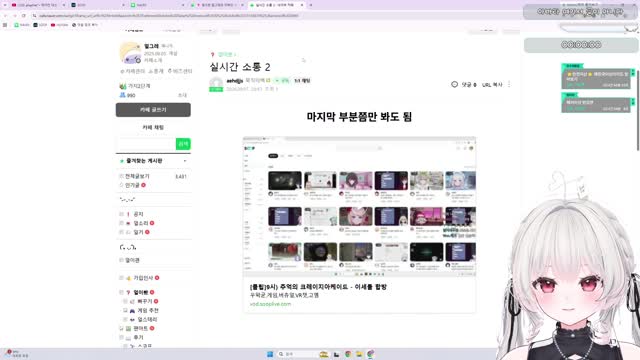Click the 카페 글쓰기 write button
The image size is (640, 360).
153,110
